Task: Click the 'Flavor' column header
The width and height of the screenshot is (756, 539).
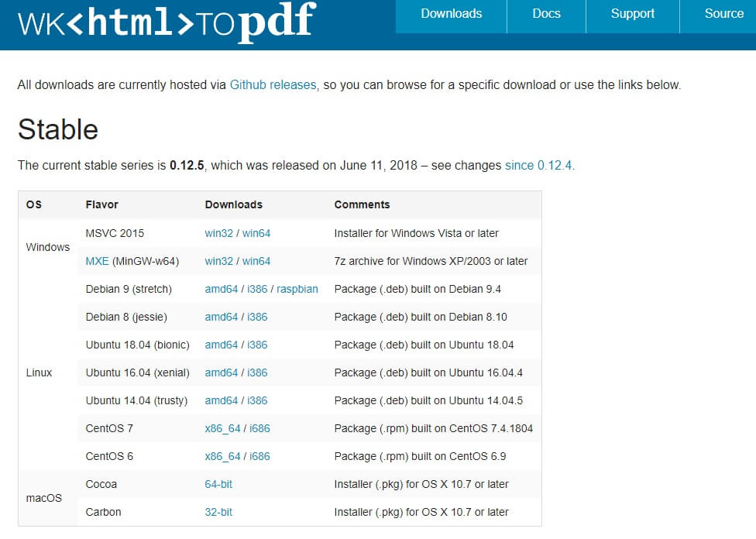Action: [101, 205]
